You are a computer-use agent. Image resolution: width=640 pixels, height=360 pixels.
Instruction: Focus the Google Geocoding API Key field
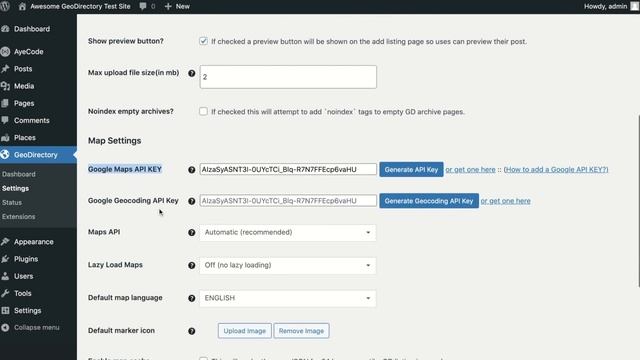coord(288,201)
